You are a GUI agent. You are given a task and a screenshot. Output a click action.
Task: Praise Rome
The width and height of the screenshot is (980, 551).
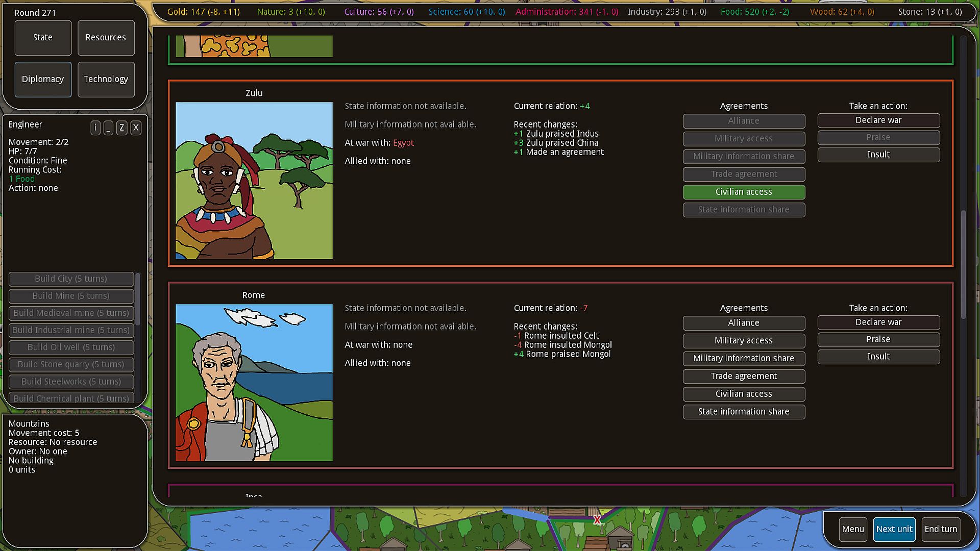tap(878, 339)
